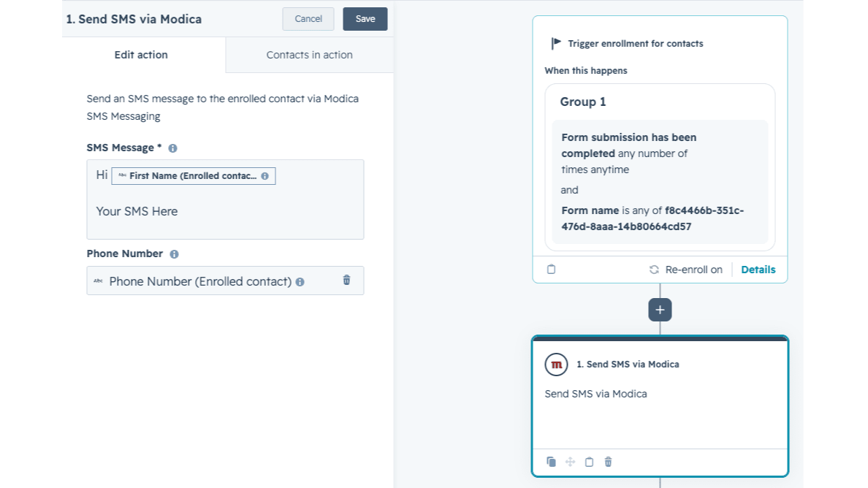This screenshot has width=868, height=488.
Task: Click the clipboard icon on trigger card
Action: 552,270
